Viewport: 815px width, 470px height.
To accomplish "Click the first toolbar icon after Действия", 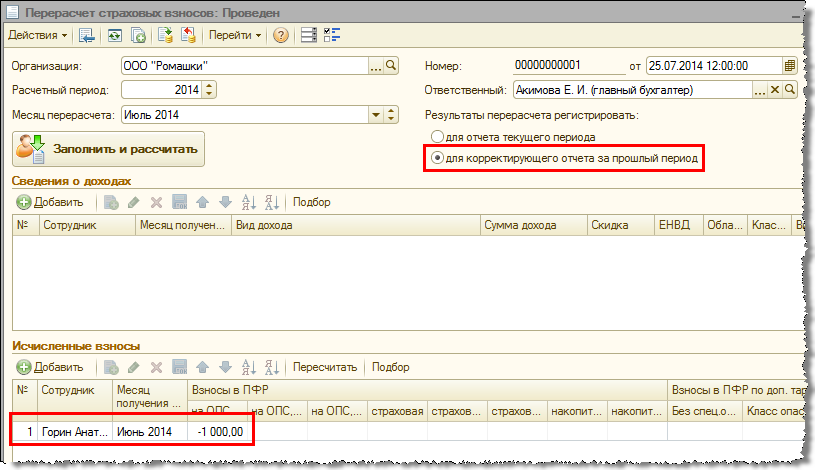I will coord(86,35).
